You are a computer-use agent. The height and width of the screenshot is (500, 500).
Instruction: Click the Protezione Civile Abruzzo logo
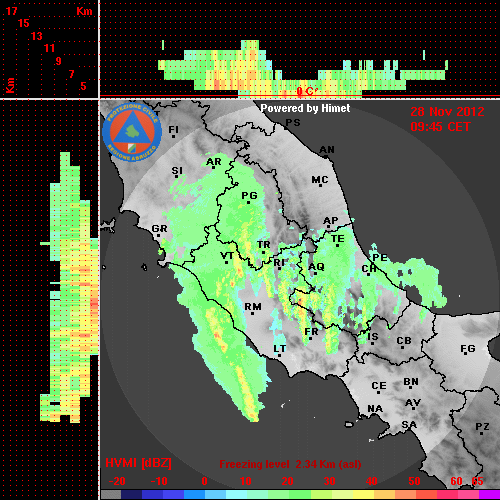click(132, 133)
